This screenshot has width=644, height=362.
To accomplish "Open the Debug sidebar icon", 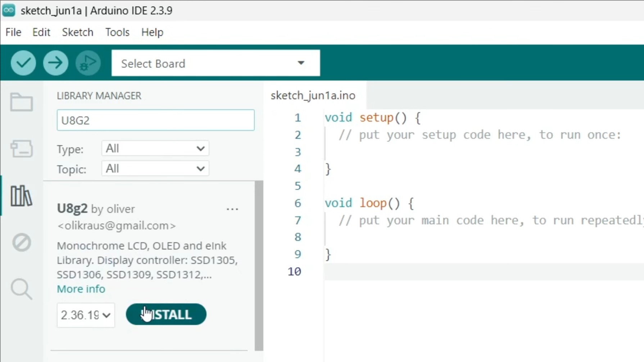I will pos(22,242).
